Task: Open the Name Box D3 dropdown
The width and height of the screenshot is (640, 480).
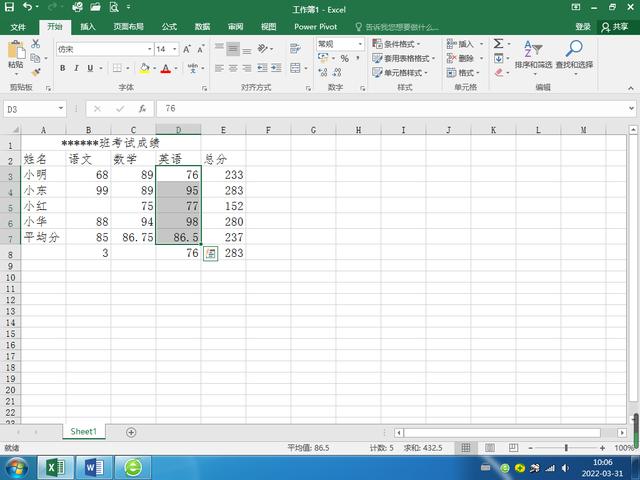Action: pyautogui.click(x=61, y=108)
